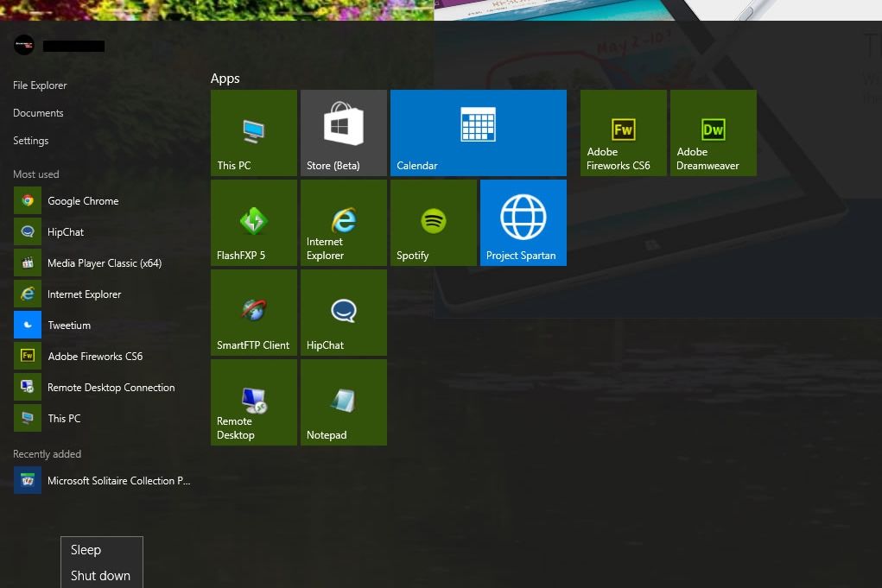Click the user account avatar
Screen dimensions: 882x588
click(x=24, y=44)
